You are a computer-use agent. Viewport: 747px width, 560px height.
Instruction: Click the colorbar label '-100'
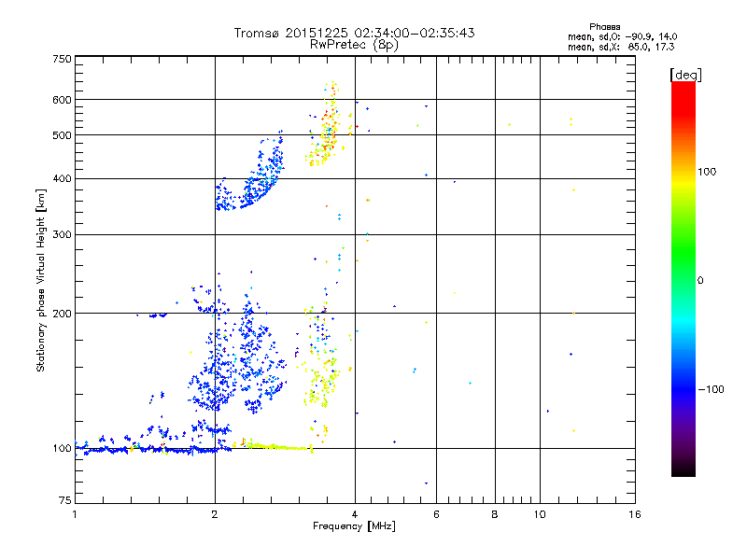click(711, 389)
